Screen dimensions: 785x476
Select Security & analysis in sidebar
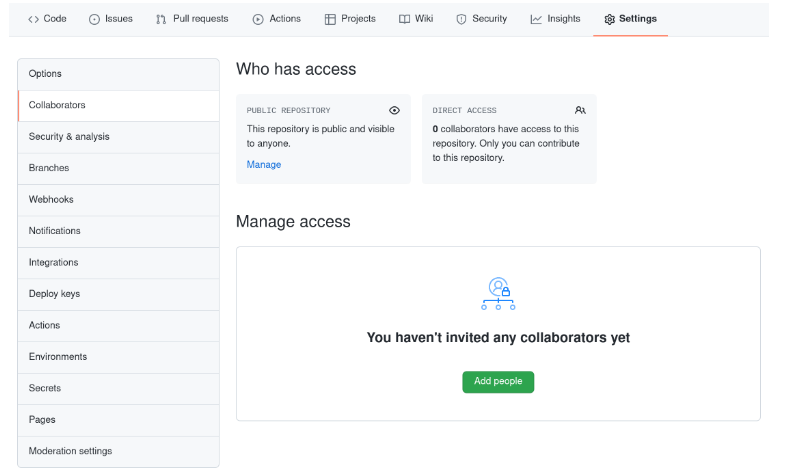click(69, 137)
